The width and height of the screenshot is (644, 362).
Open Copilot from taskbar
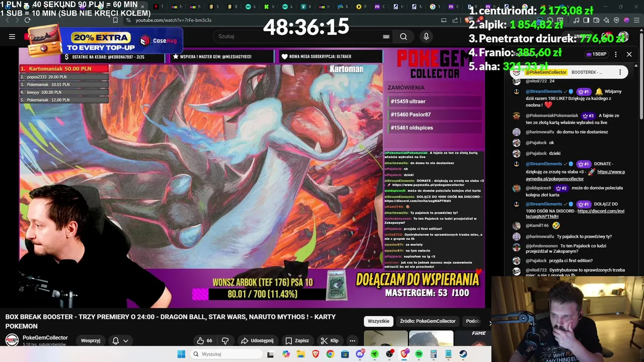pos(286,354)
